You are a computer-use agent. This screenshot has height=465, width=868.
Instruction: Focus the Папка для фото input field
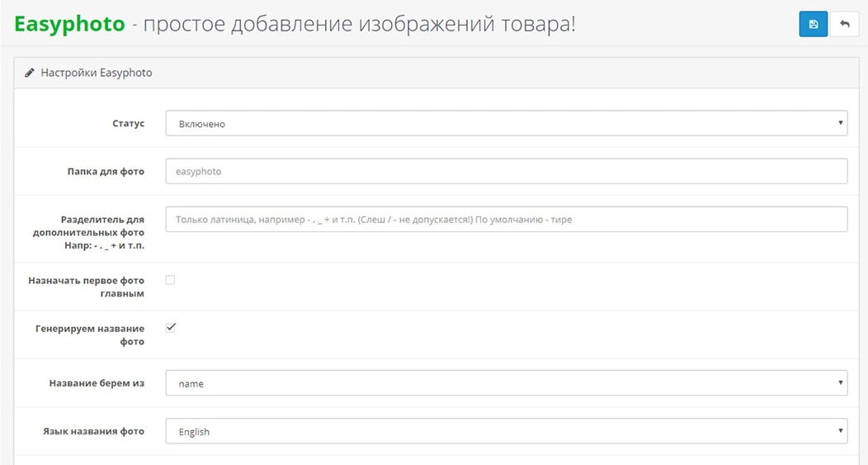(x=506, y=171)
